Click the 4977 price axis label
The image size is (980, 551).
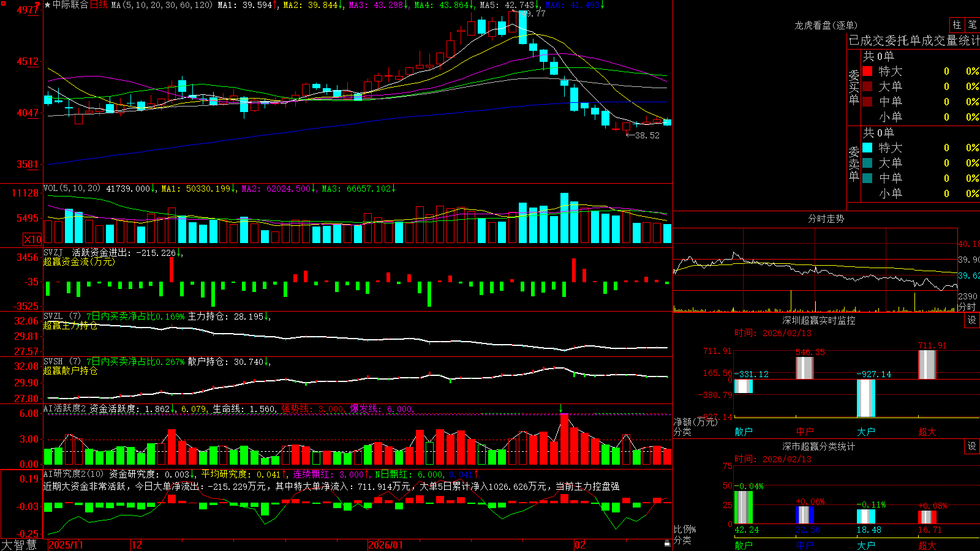pyautogui.click(x=28, y=10)
